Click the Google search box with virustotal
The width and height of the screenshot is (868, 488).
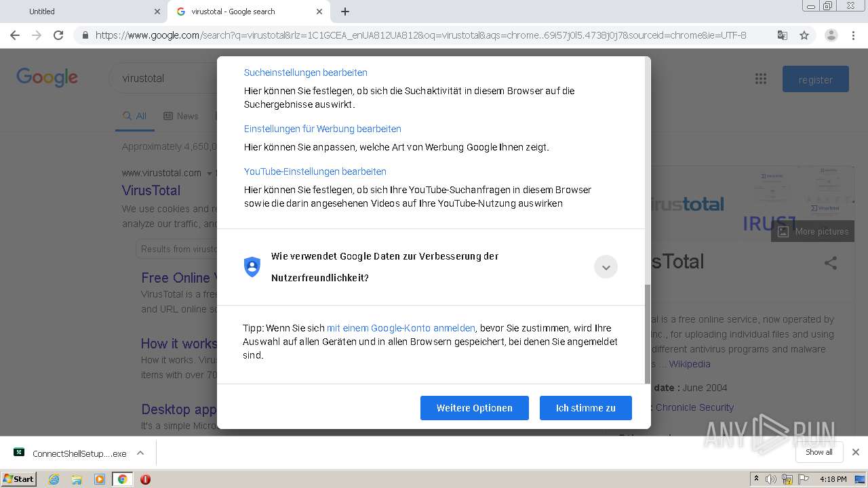pyautogui.click(x=163, y=78)
